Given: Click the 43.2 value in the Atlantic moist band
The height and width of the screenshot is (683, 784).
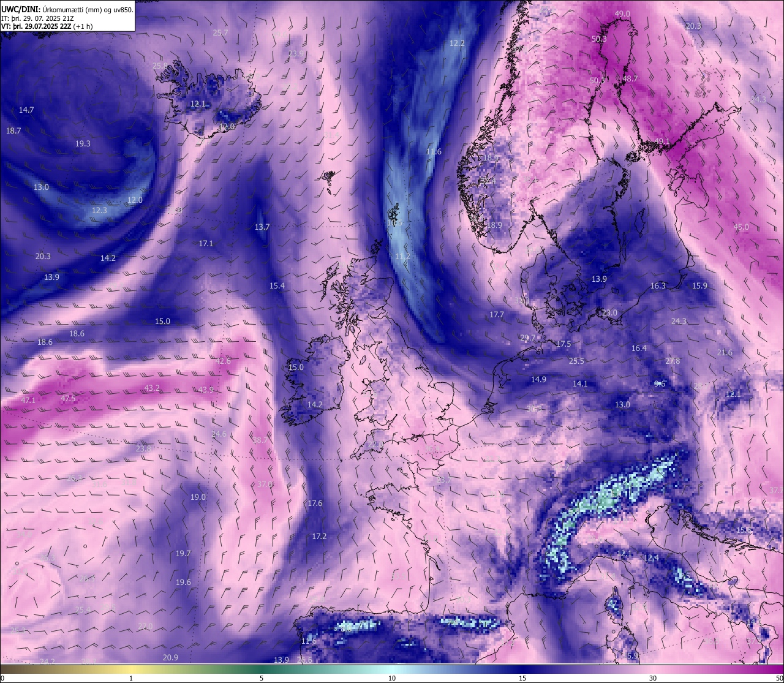Looking at the screenshot, I should pyautogui.click(x=152, y=388).
